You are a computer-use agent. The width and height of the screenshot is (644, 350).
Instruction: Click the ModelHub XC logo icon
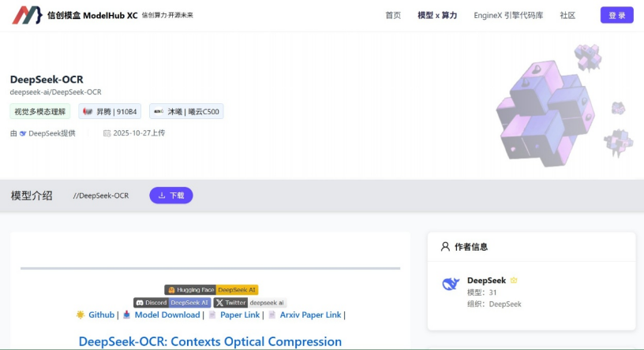click(x=27, y=15)
